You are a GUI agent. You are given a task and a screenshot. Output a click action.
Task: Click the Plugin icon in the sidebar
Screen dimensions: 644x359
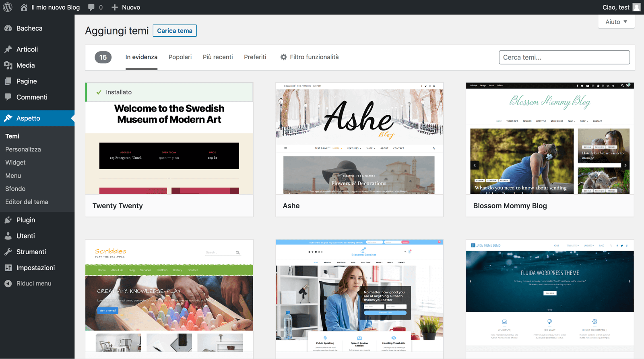tap(8, 220)
